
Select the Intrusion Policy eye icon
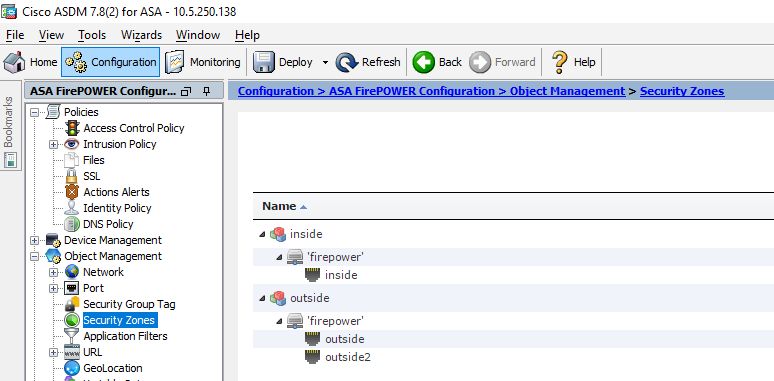pos(72,144)
